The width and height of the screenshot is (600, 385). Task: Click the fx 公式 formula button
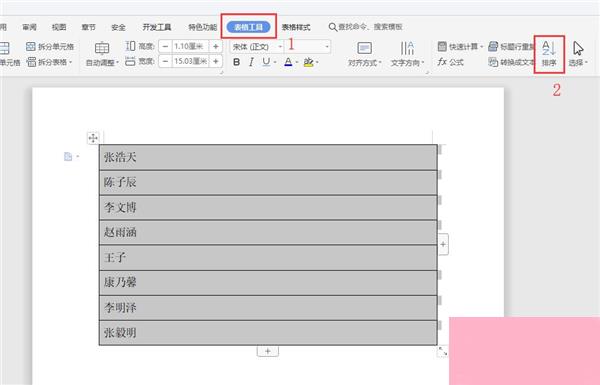point(450,62)
